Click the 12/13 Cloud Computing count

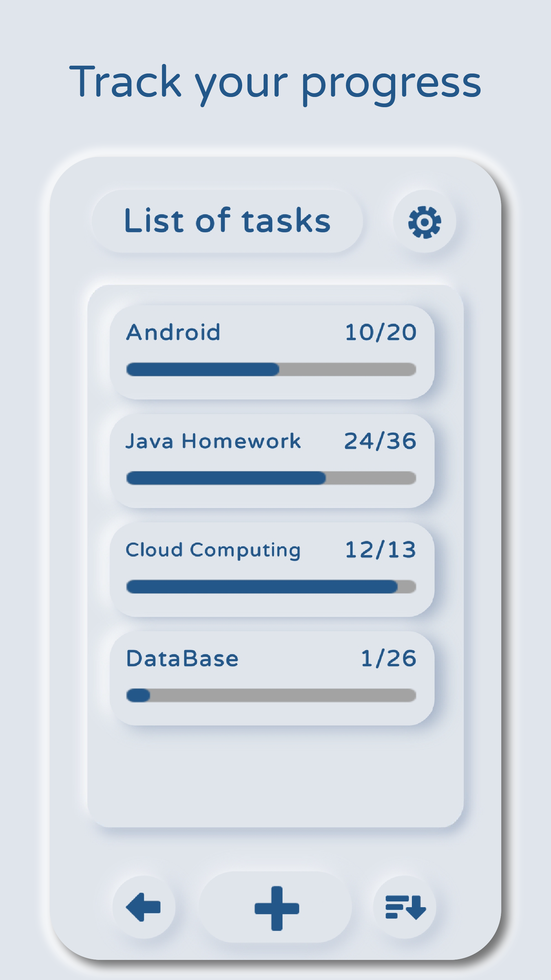pyautogui.click(x=381, y=550)
